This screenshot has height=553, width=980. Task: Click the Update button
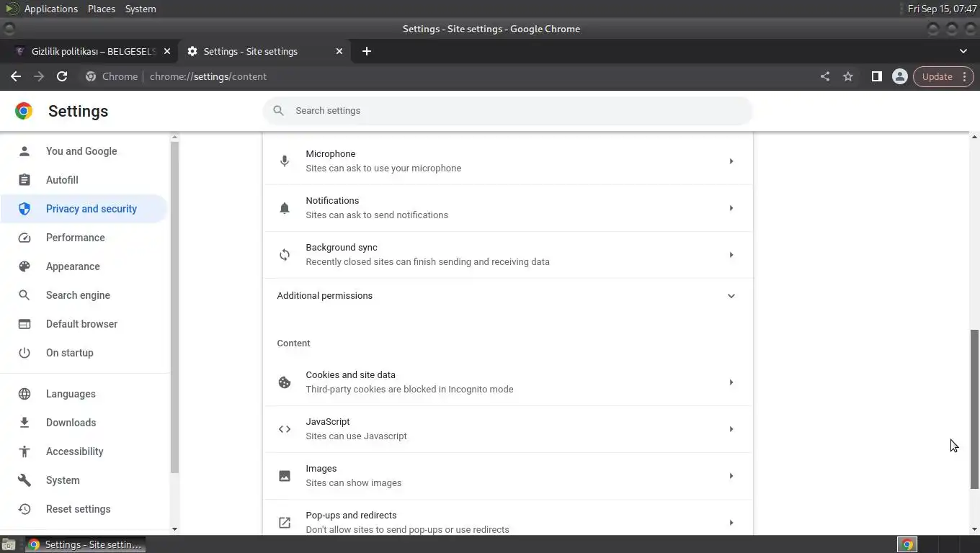pyautogui.click(x=937, y=76)
